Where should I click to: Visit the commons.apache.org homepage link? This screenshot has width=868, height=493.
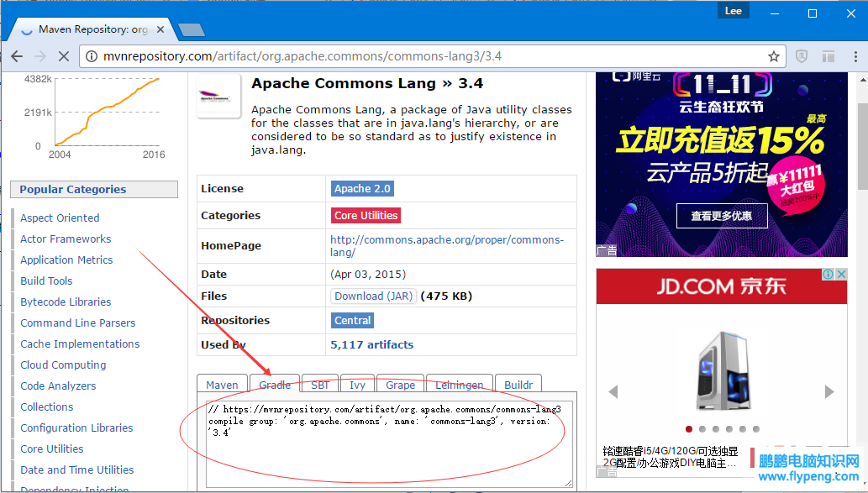pyautogui.click(x=447, y=246)
